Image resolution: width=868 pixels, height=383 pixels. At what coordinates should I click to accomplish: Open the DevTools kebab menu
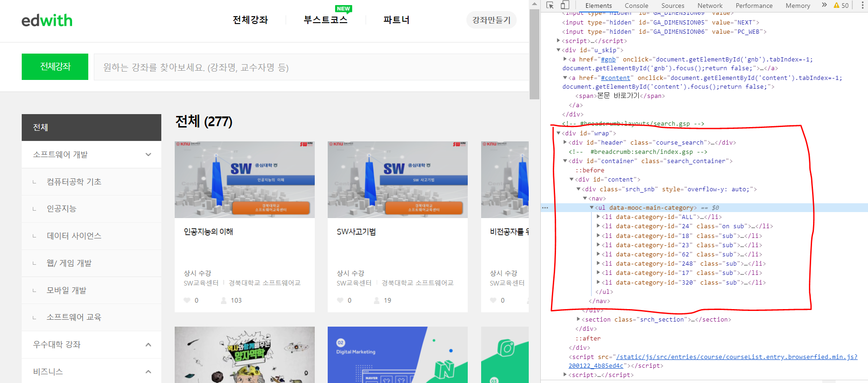tap(862, 6)
